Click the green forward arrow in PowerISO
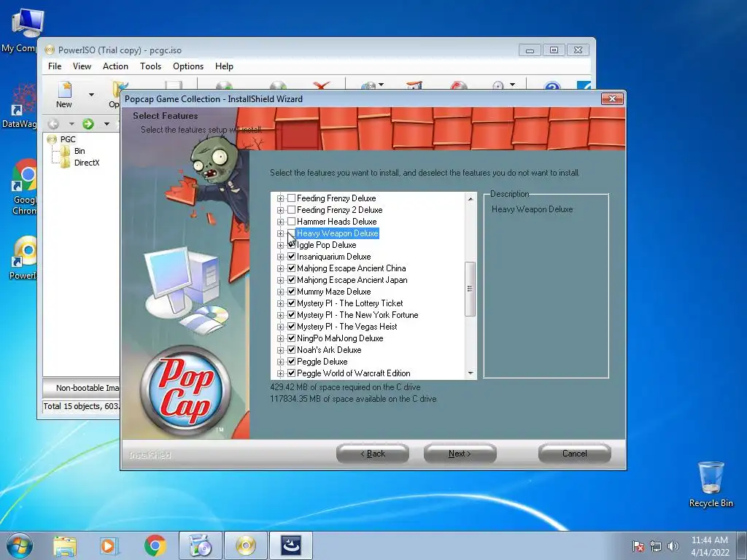The width and height of the screenshot is (747, 560). click(x=88, y=124)
